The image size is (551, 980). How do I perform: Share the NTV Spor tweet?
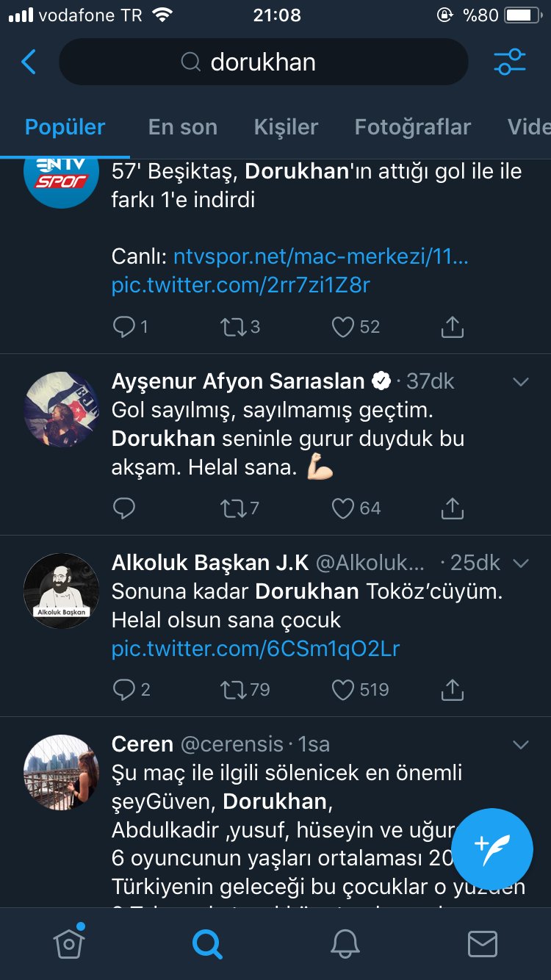point(453,327)
